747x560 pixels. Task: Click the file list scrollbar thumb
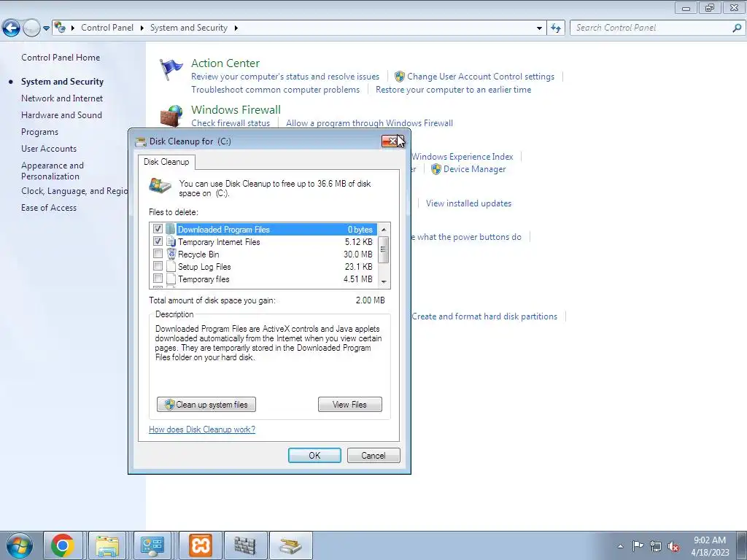point(384,249)
